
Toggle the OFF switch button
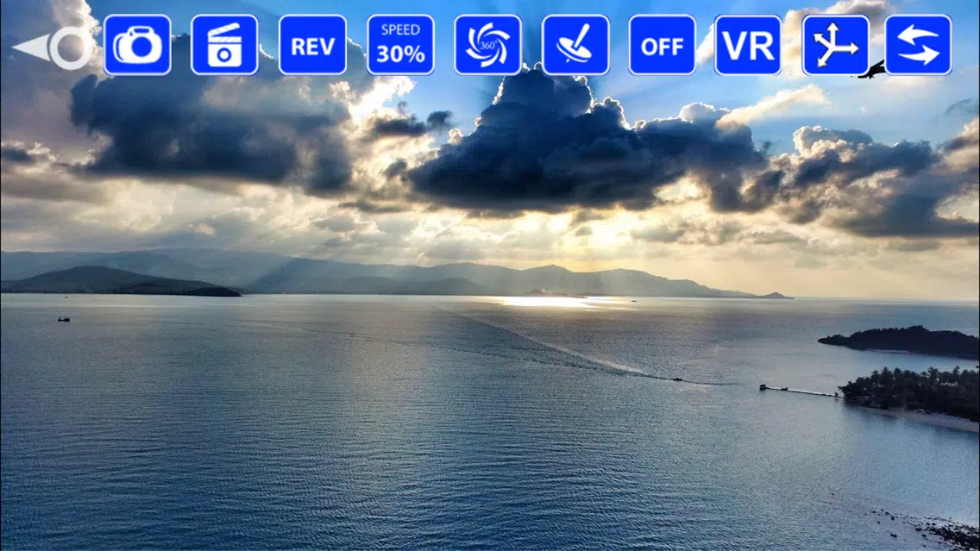pos(662,45)
